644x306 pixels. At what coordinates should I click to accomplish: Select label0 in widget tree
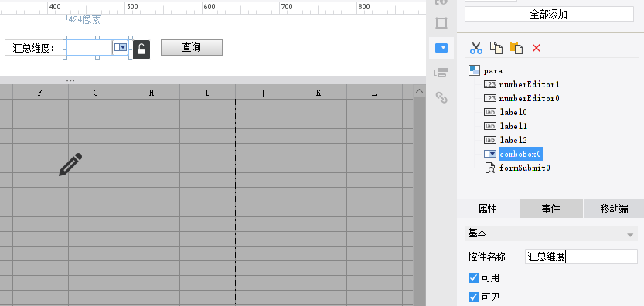click(513, 112)
